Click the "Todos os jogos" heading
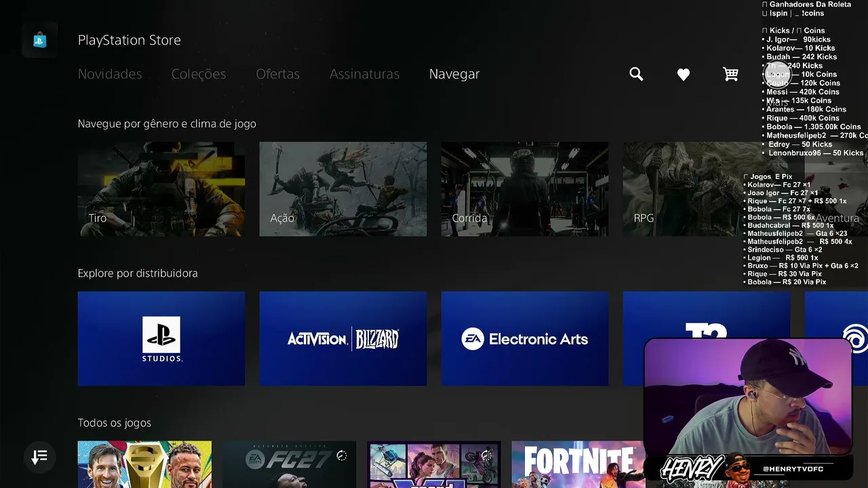 click(x=115, y=423)
